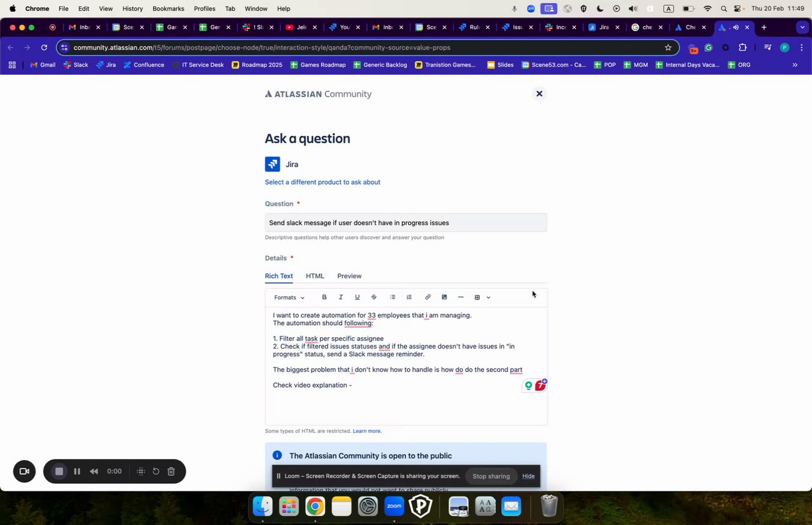
Task: Click Select a different product link
Action: coord(322,182)
